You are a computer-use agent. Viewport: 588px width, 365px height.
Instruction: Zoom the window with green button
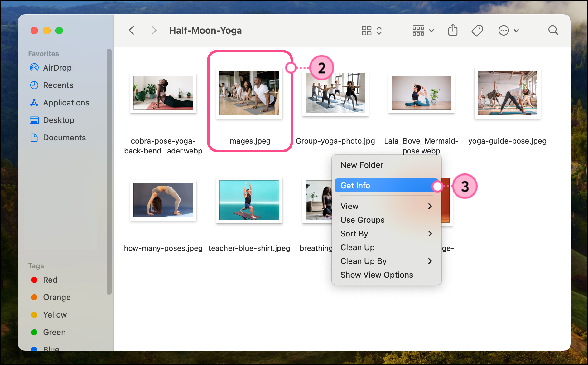coord(59,31)
